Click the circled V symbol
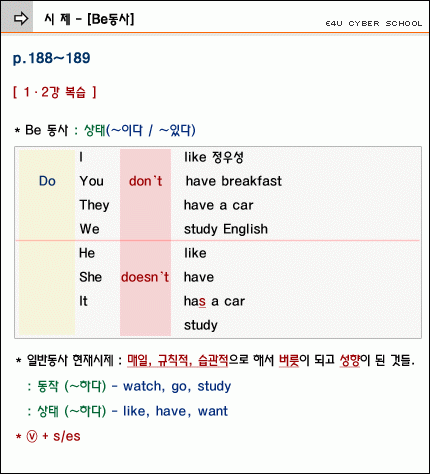Image resolution: width=430 pixels, height=474 pixels. pos(32,436)
